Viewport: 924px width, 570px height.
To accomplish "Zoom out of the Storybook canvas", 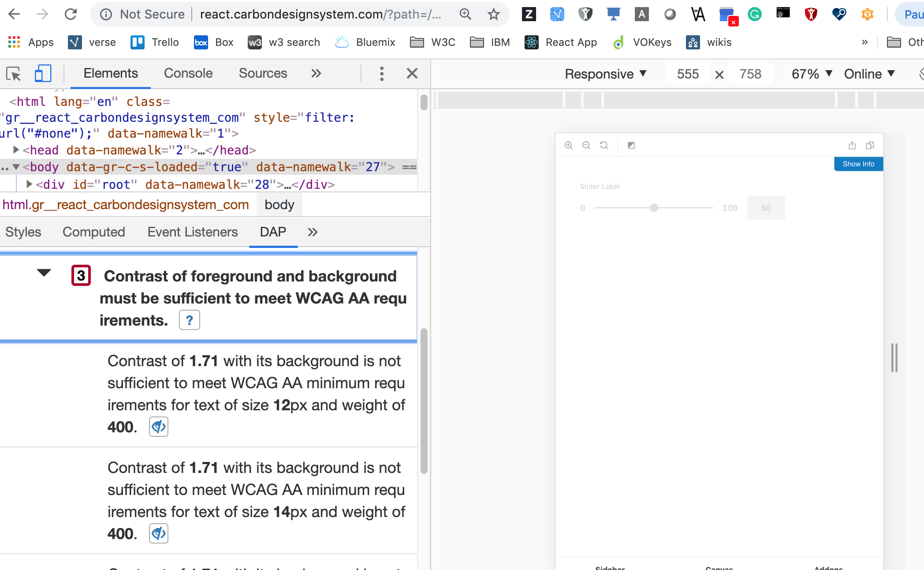I will click(586, 145).
